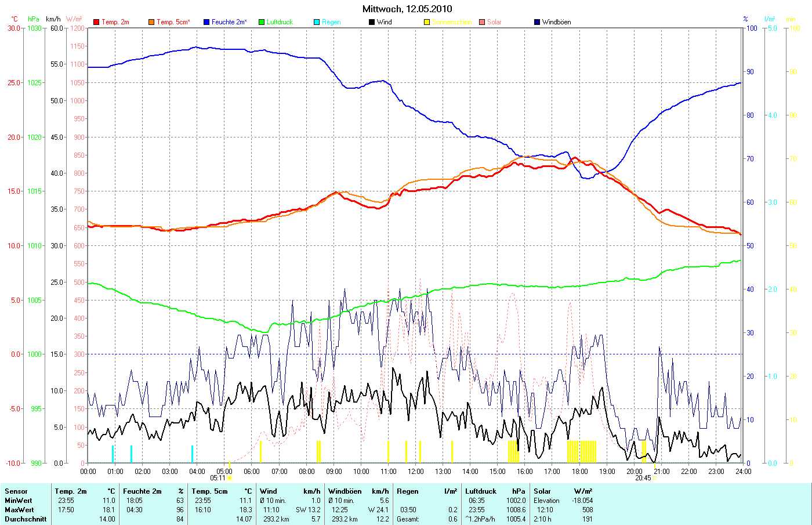Screen dimensions: 812x525
Task: Click the red Temp. 2m legend square
Action: [x=96, y=22]
